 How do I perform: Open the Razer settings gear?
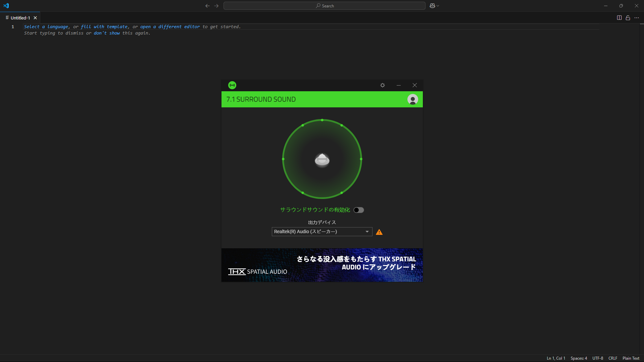pos(382,85)
